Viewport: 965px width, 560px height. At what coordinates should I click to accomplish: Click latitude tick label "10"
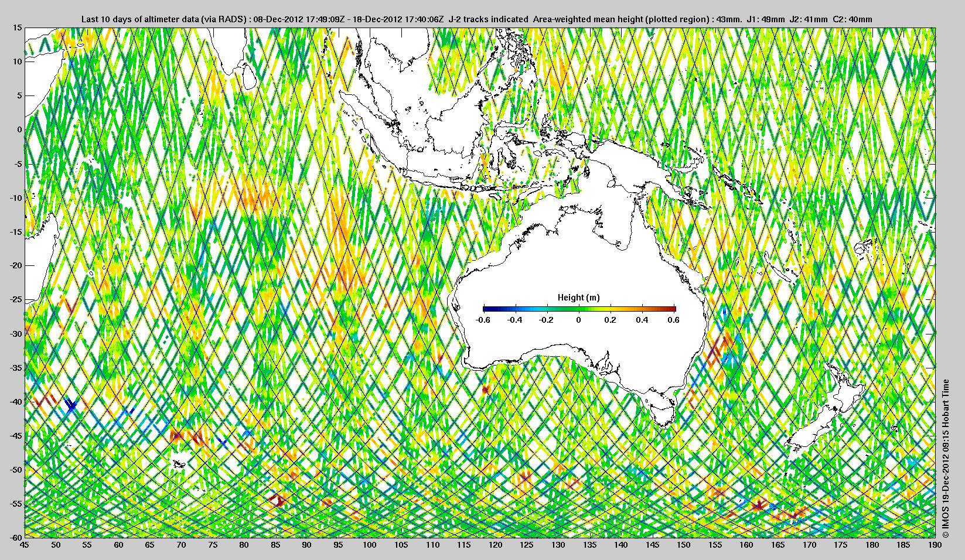(x=18, y=62)
